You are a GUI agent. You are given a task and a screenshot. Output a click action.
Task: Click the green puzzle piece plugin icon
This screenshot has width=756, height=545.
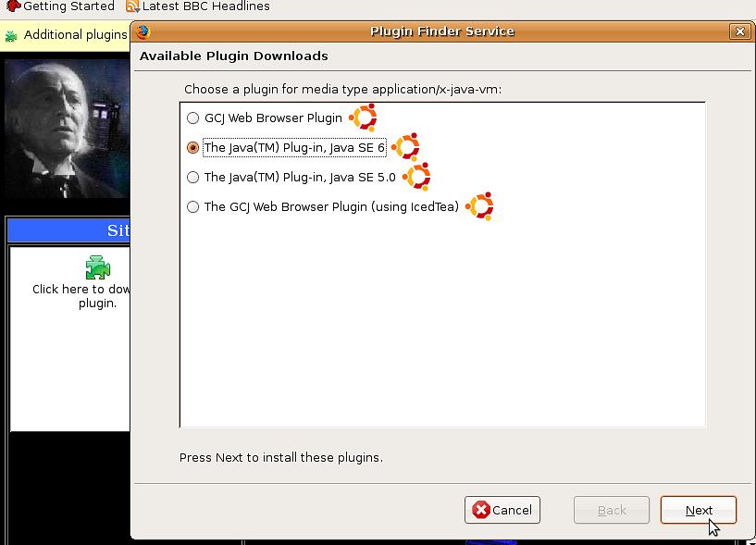[x=97, y=267]
